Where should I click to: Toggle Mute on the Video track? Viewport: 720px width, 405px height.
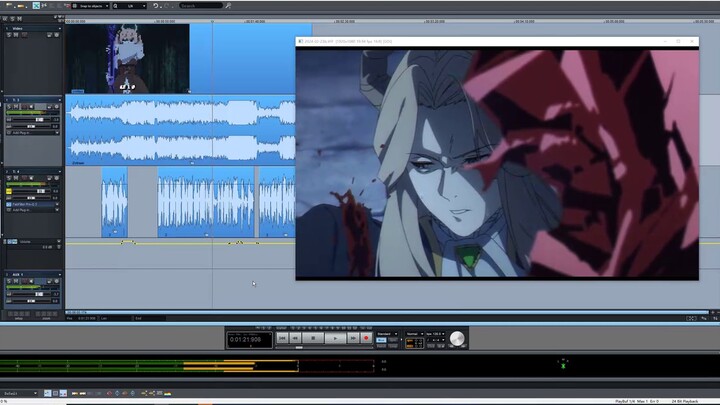click(x=16, y=35)
